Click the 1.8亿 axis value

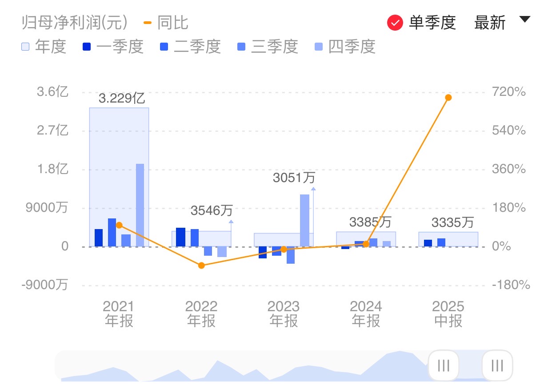[x=52, y=169]
